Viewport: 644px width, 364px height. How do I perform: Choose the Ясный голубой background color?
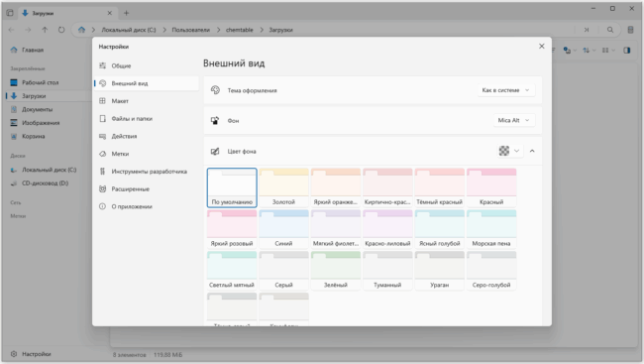point(440,229)
